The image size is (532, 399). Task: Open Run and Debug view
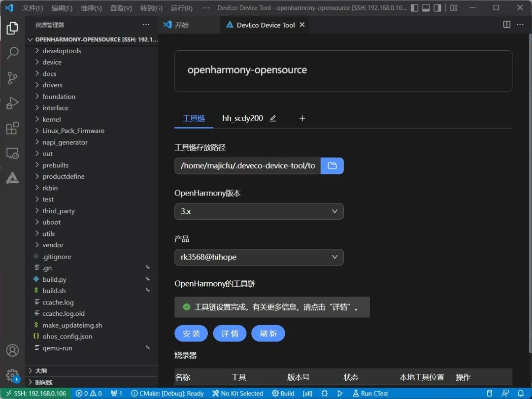(x=12, y=103)
